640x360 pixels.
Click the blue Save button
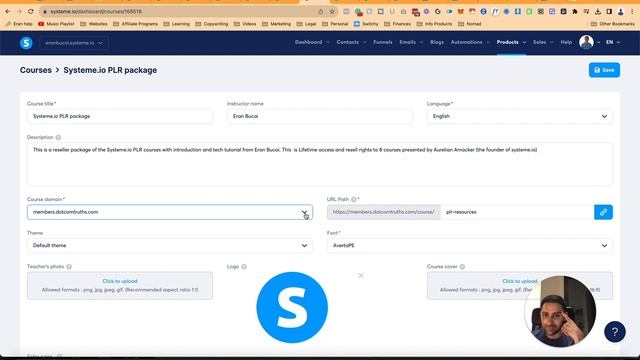[604, 70]
